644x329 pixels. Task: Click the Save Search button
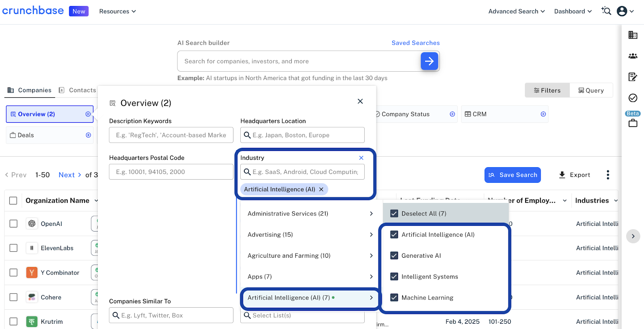point(513,175)
